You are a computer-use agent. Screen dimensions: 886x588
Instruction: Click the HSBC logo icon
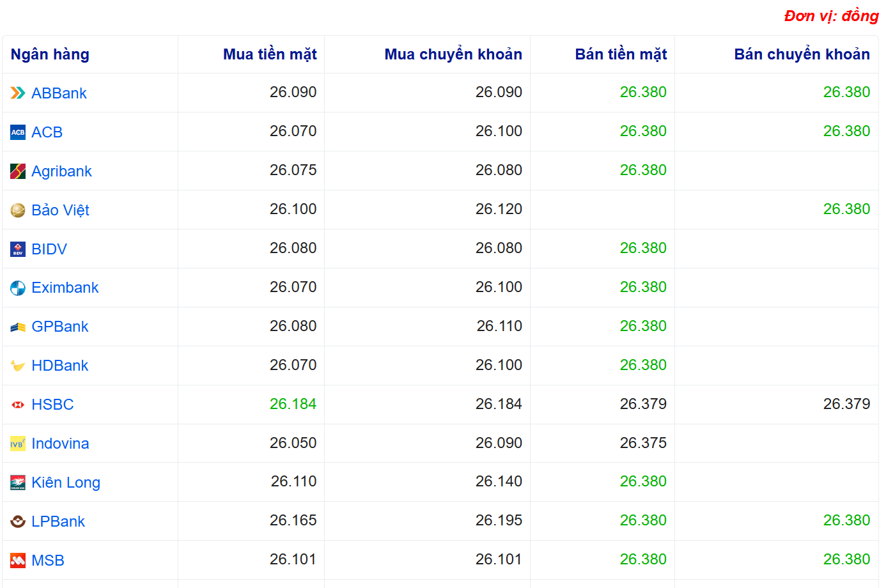point(18,405)
